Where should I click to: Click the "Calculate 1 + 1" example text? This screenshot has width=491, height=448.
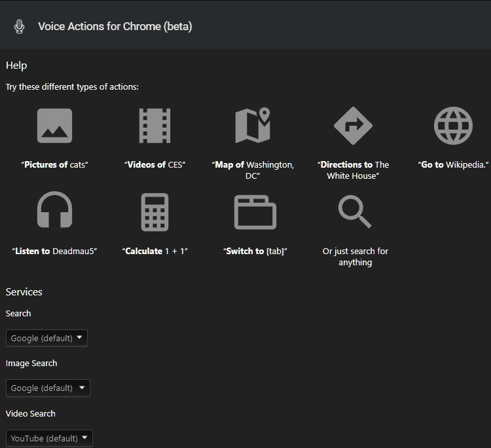tap(155, 252)
